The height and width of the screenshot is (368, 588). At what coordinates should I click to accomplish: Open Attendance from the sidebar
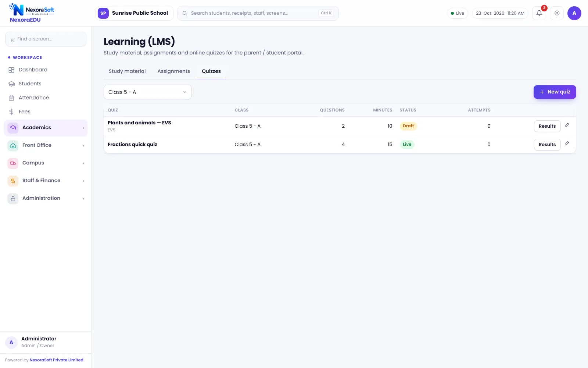tap(46, 98)
